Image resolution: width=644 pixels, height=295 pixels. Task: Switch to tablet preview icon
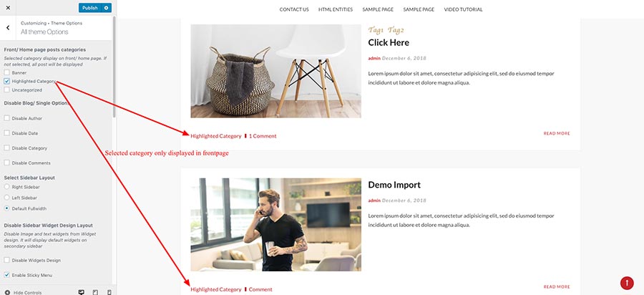pos(95,292)
